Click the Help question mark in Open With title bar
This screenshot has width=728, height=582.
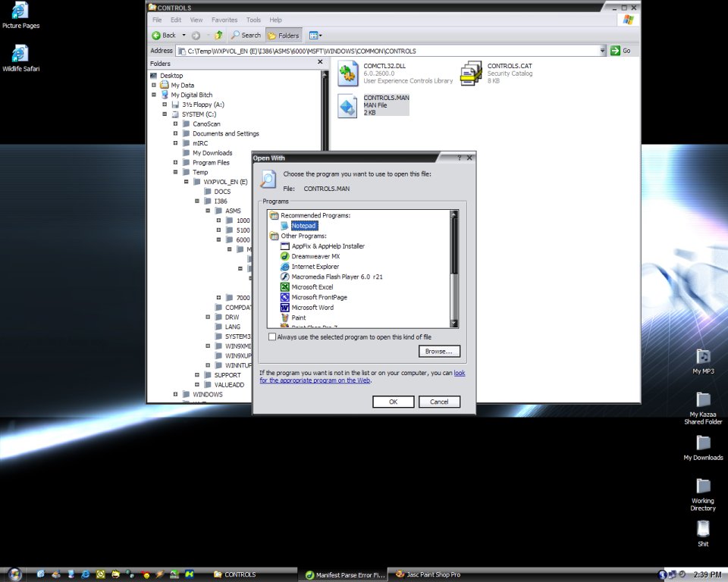point(460,158)
